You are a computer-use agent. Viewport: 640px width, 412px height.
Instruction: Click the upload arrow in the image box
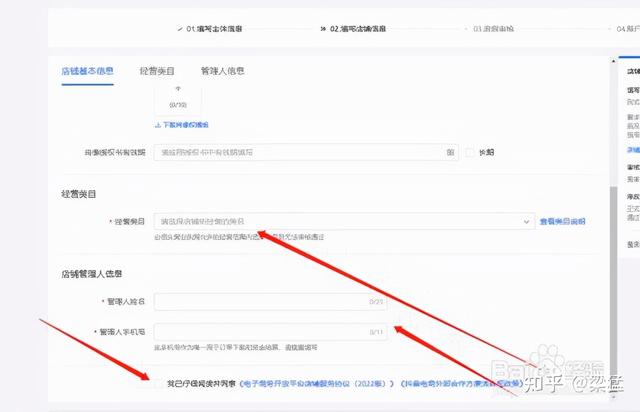(x=177, y=88)
